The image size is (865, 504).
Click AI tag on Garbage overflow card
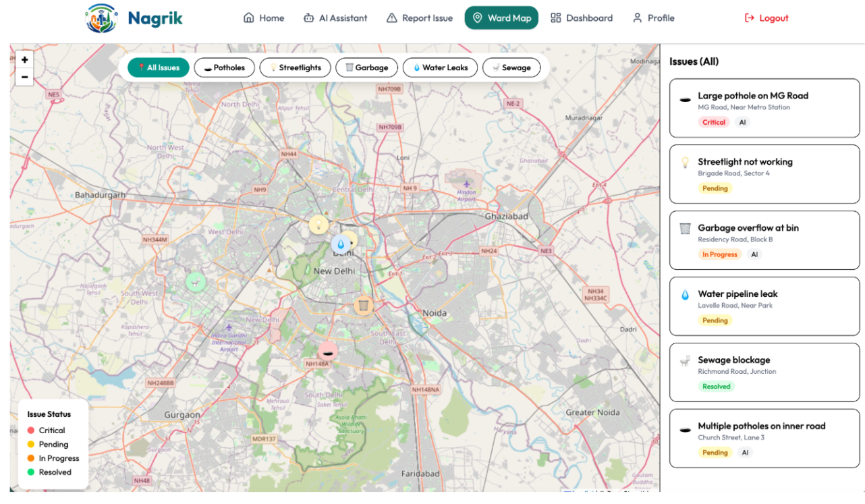754,254
